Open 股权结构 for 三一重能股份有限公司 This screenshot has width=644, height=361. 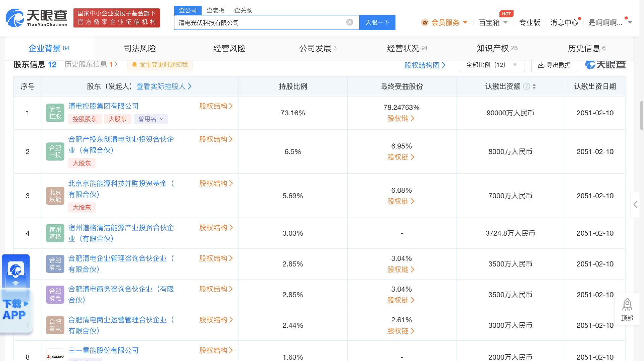(216, 350)
